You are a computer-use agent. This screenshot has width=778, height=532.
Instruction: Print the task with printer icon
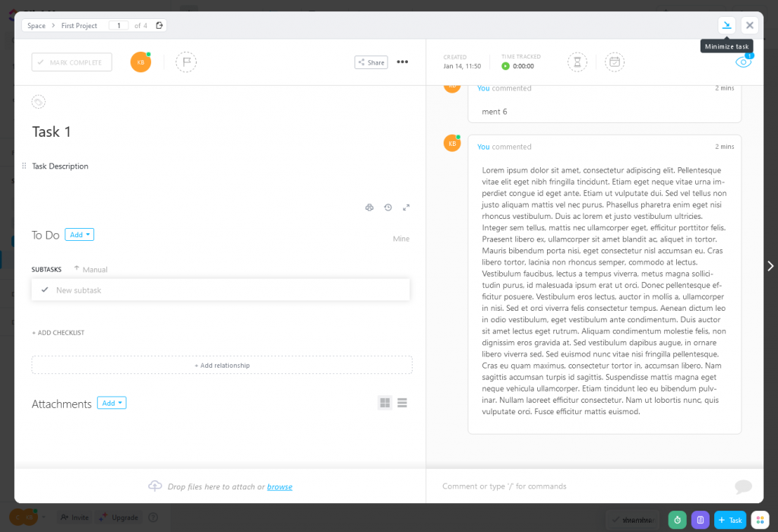point(369,207)
